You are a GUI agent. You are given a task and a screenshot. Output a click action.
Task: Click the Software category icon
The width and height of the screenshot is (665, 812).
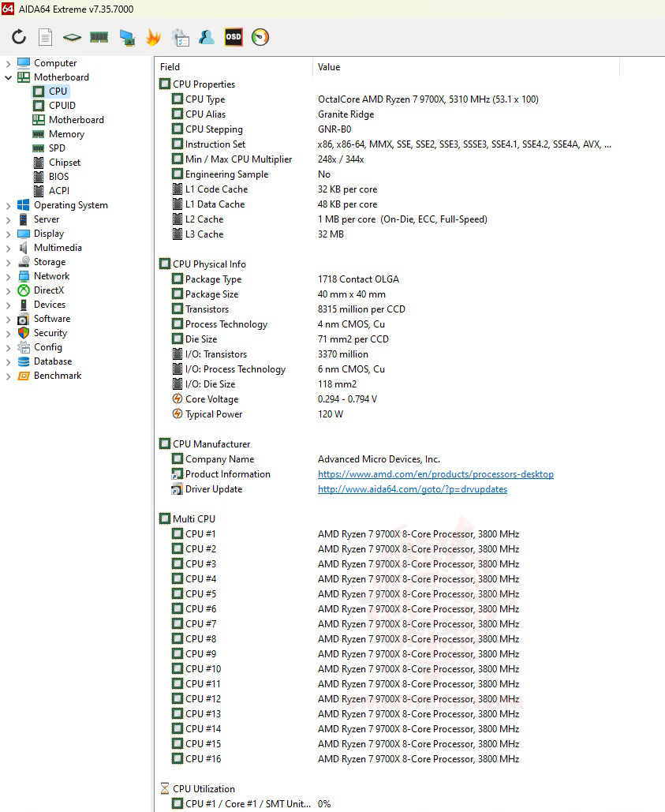(24, 319)
